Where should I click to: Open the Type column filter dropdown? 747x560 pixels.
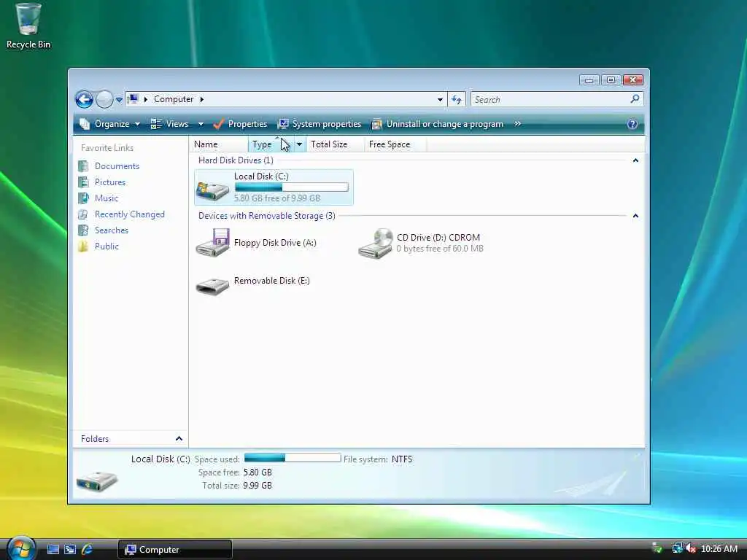click(x=300, y=144)
